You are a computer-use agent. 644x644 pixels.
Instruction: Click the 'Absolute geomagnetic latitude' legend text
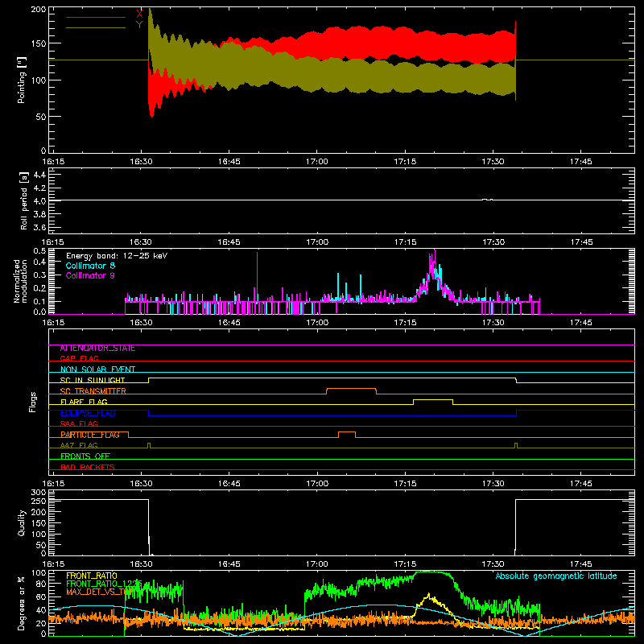tap(556, 576)
